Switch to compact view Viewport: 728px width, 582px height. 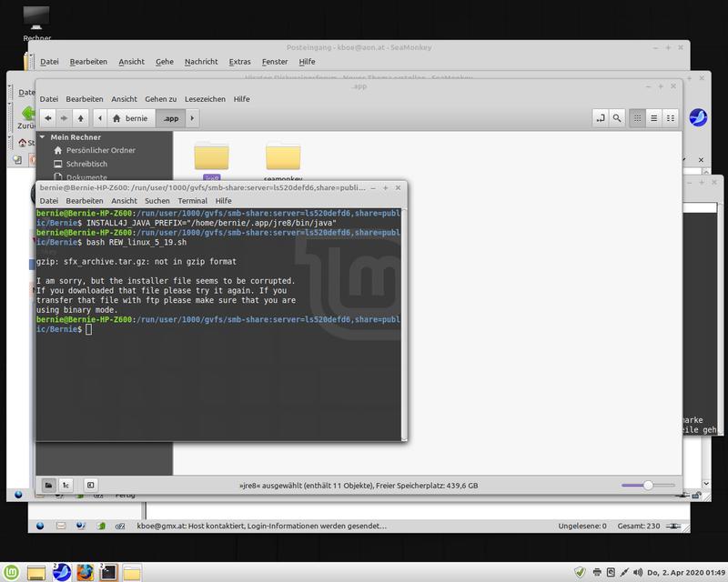[671, 118]
